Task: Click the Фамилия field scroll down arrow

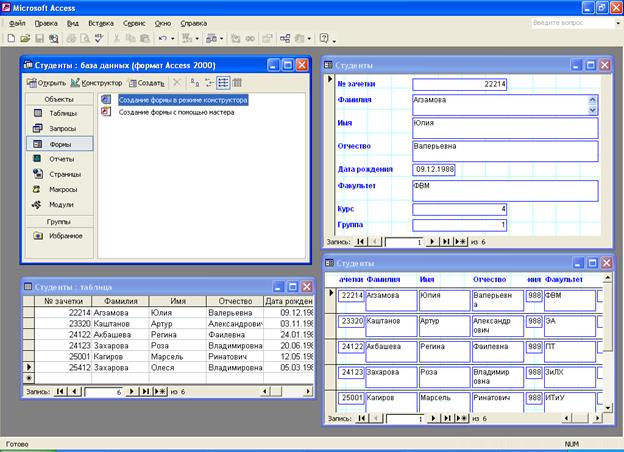Action: [x=592, y=110]
